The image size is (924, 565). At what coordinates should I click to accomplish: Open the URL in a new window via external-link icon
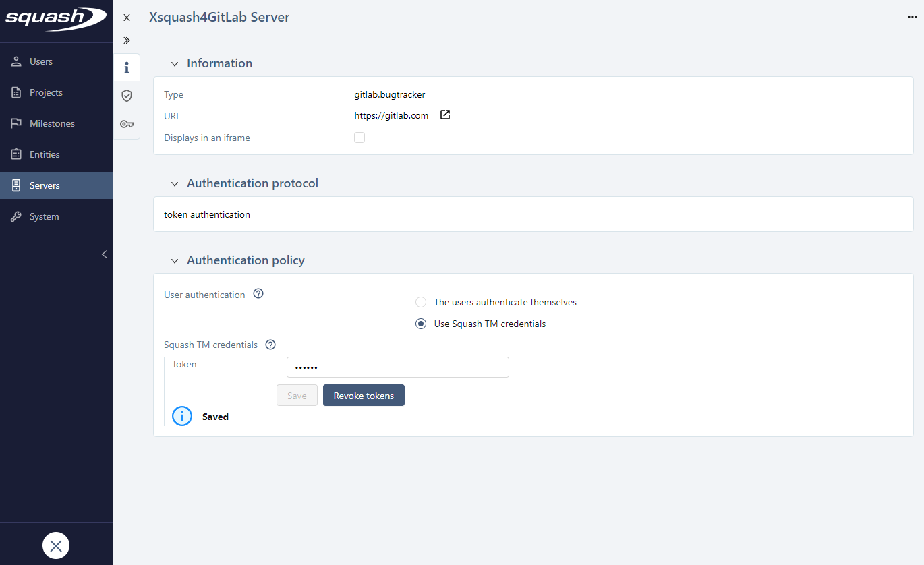[x=444, y=115]
